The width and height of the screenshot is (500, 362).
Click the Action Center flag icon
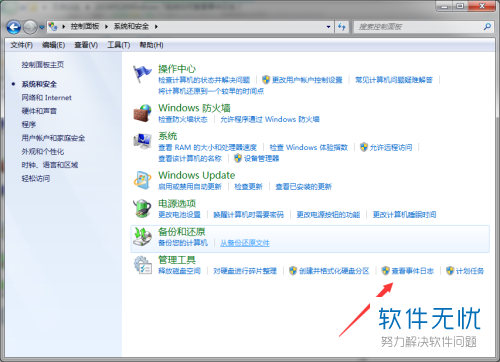click(x=142, y=74)
